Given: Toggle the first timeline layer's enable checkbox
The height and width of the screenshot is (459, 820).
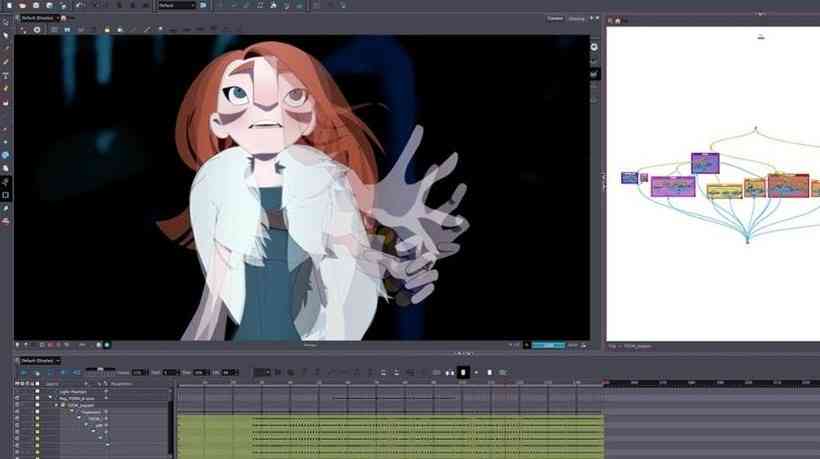Looking at the screenshot, I should click(17, 391).
